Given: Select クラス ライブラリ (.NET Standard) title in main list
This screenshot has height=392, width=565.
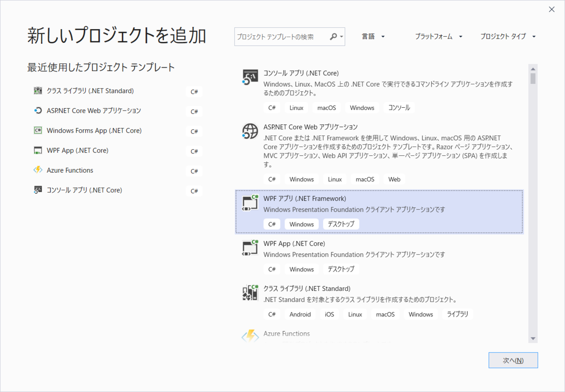Looking at the screenshot, I should coord(307,288).
